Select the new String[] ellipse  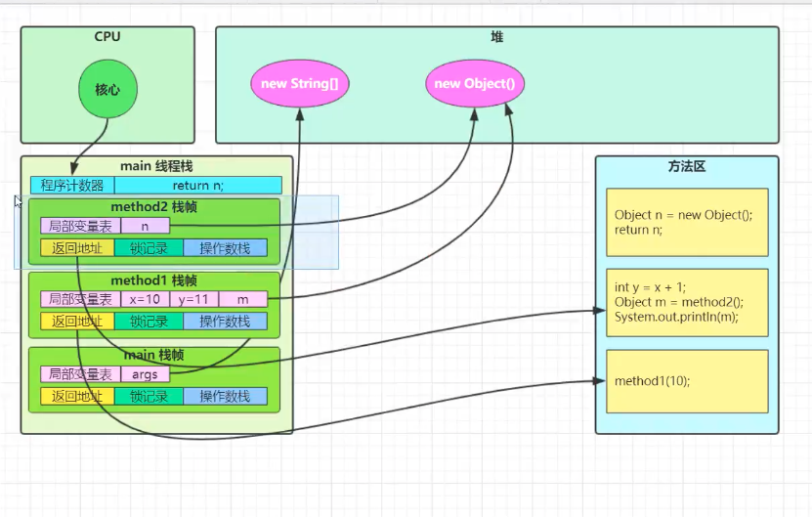(x=300, y=83)
